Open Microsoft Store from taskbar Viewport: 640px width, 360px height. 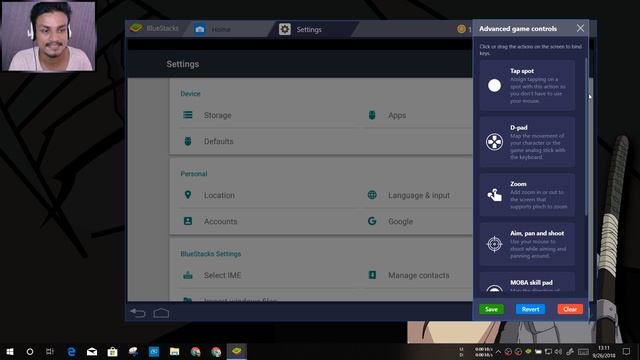(113, 351)
